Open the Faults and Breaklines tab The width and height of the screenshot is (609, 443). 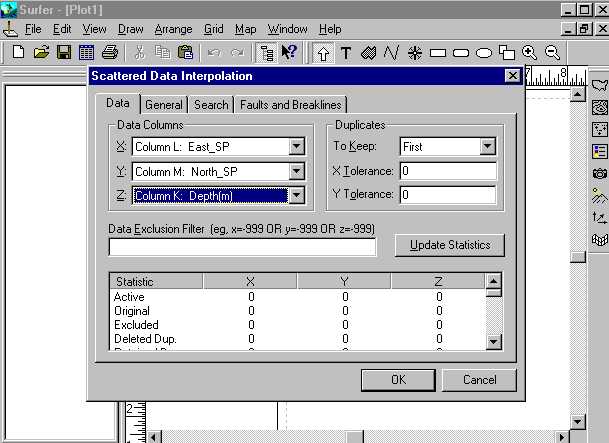pyautogui.click(x=291, y=105)
